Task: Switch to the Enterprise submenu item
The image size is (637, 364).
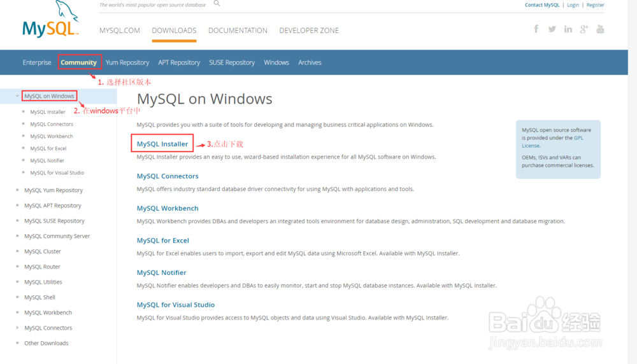Action: [37, 62]
